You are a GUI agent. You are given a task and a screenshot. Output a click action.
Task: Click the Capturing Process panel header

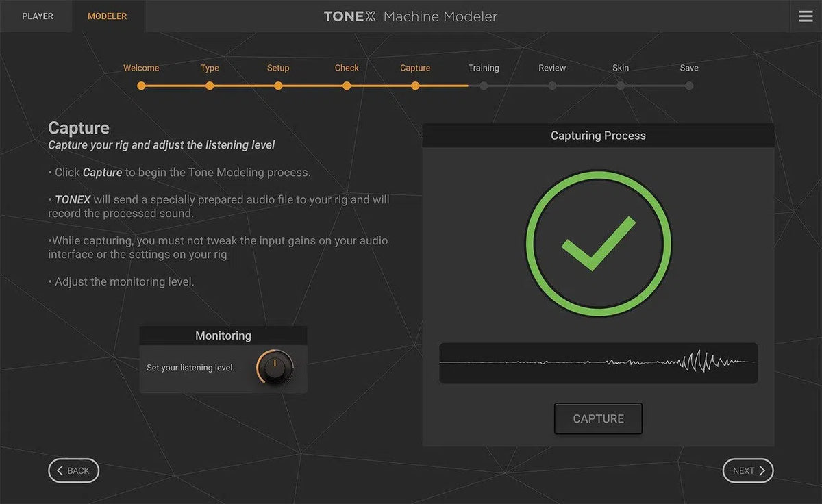tap(598, 135)
